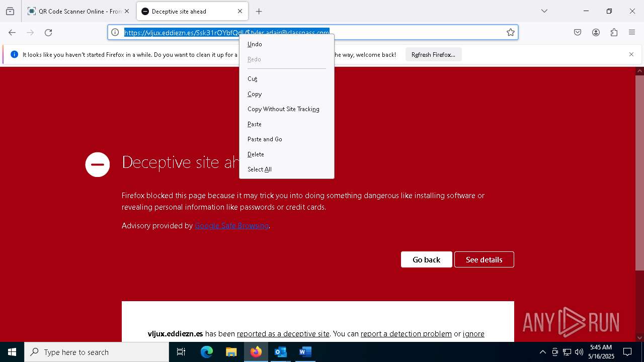
Task: Choose Delete in the context menu
Action: pyautogui.click(x=287, y=154)
